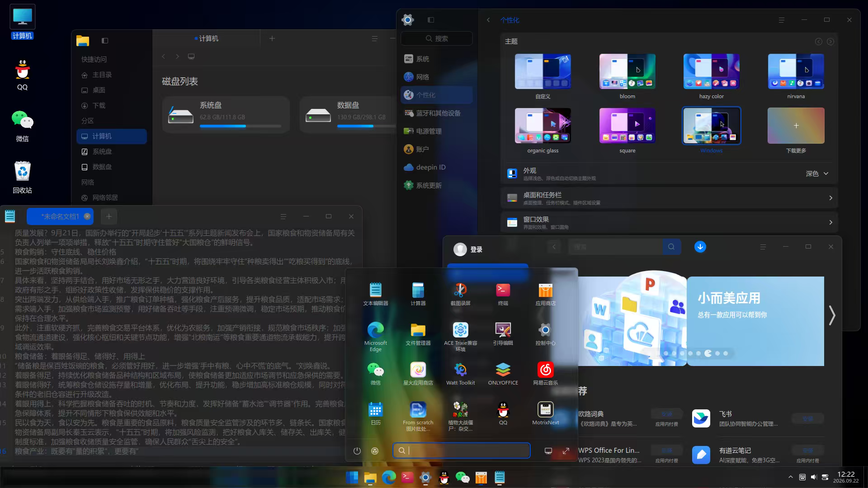Viewport: 868px width, 488px height.
Task: Open 网易云音乐 app icon
Action: [x=545, y=374]
